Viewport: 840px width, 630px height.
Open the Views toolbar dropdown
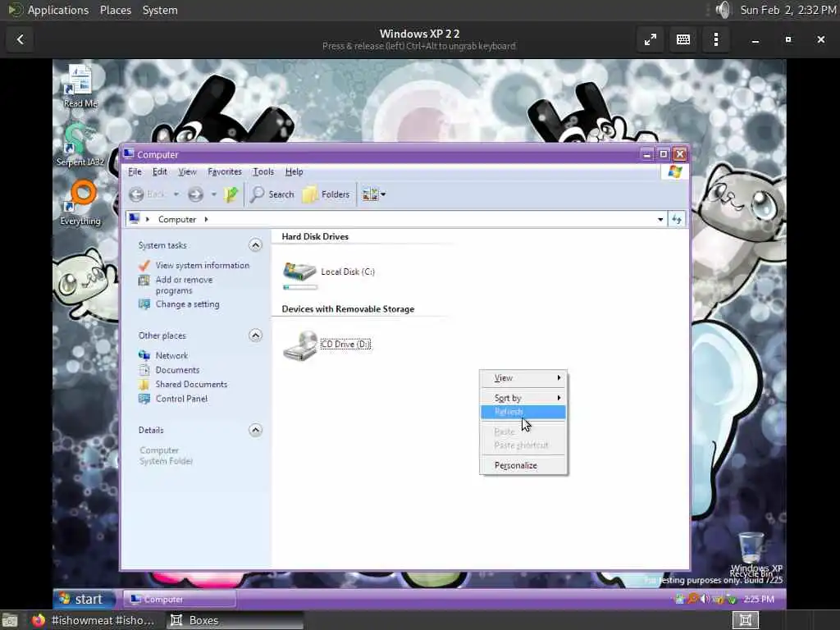pos(373,194)
